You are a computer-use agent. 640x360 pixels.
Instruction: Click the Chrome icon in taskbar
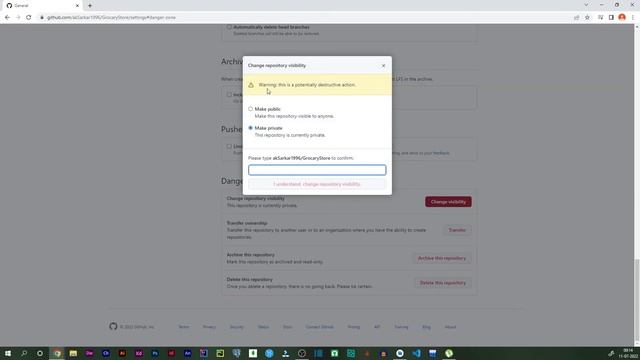[57, 353]
